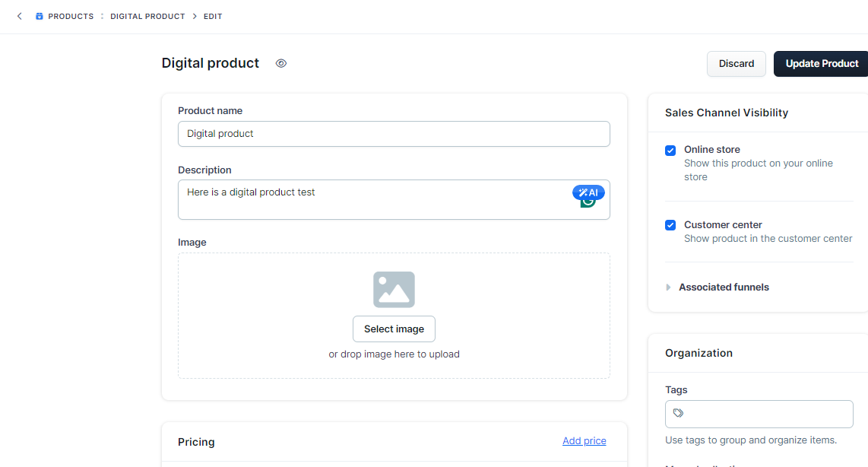Click the back arrow at top left
This screenshot has width=868, height=467.
(19, 15)
